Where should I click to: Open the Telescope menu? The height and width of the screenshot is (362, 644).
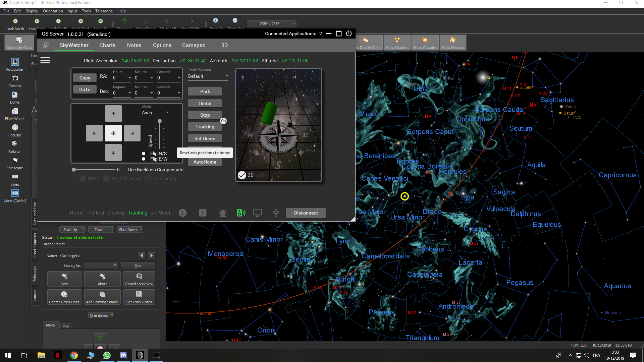[104, 11]
